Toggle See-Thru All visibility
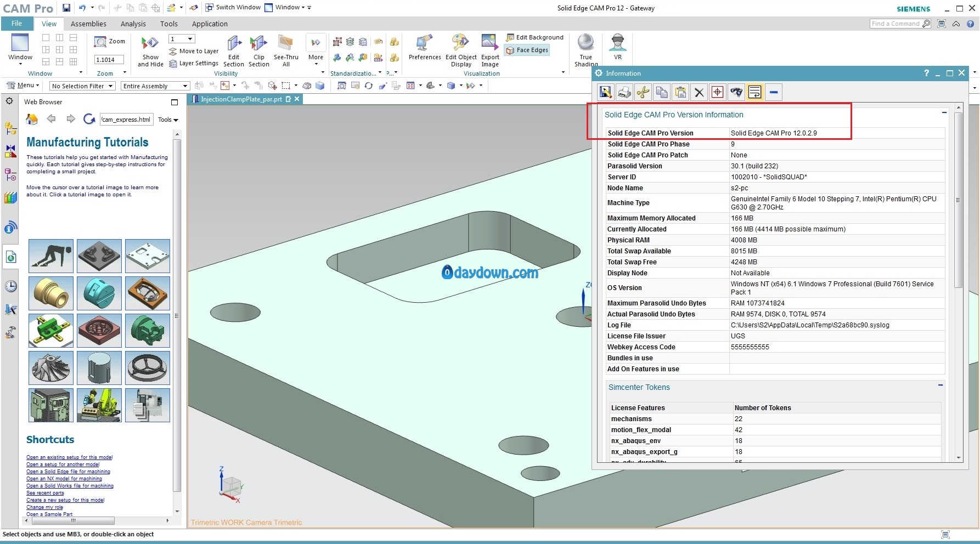 [286, 51]
